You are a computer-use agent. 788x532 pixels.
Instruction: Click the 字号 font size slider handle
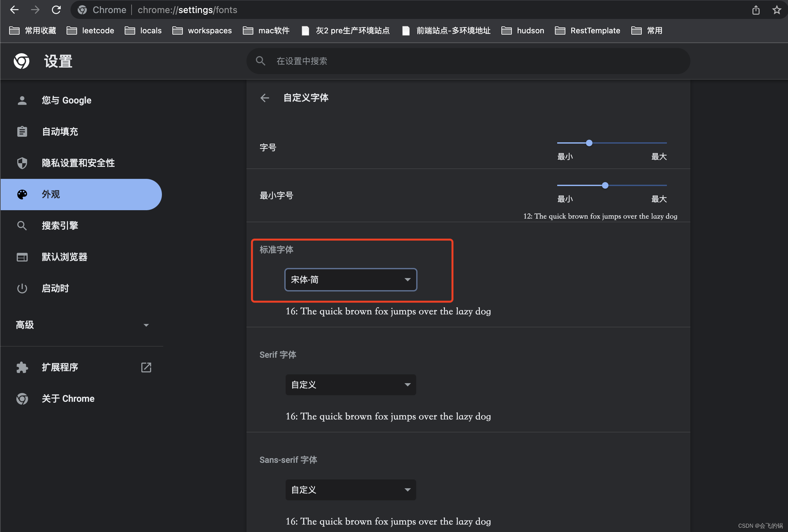[589, 143]
